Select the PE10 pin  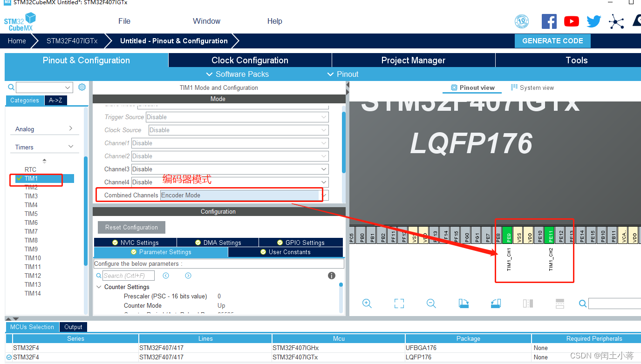click(540, 235)
